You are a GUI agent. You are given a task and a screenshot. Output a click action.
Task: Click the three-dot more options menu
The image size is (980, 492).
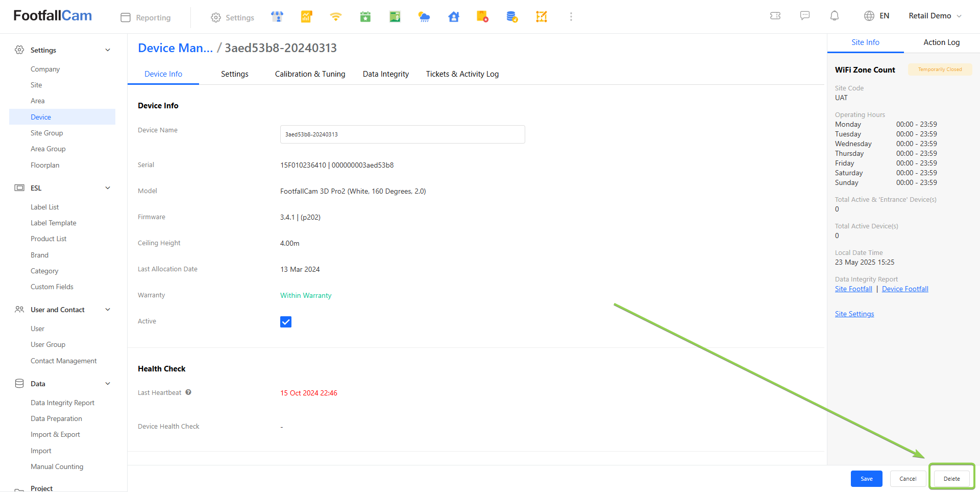[571, 17]
